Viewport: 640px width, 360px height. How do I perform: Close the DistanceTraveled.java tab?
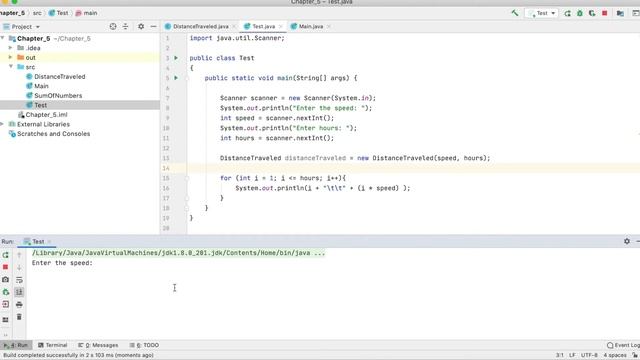[234, 27]
